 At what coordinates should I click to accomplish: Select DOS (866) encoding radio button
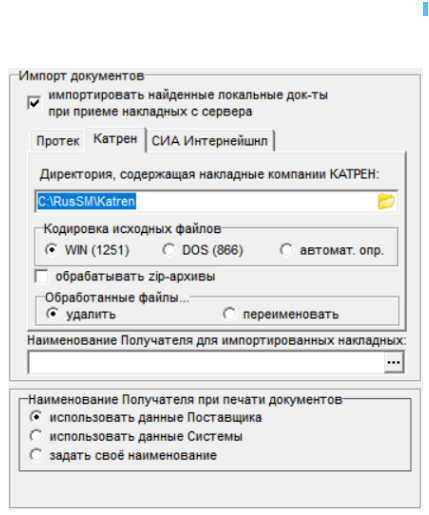[169, 250]
